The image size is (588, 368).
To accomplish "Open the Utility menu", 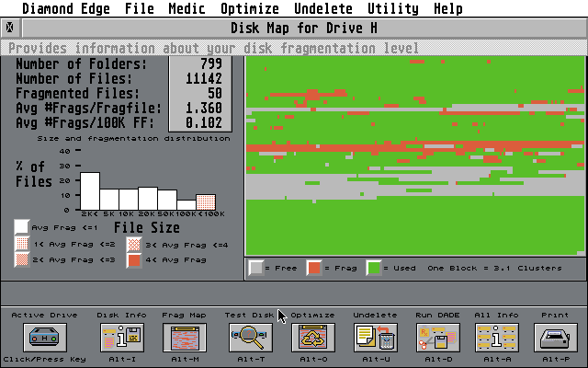I will (x=392, y=8).
